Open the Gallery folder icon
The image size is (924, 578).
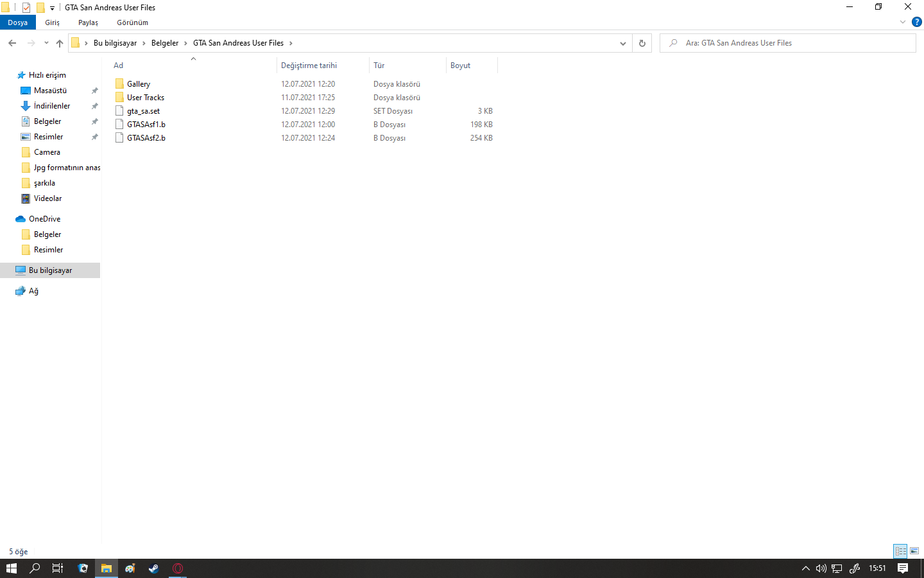click(119, 84)
